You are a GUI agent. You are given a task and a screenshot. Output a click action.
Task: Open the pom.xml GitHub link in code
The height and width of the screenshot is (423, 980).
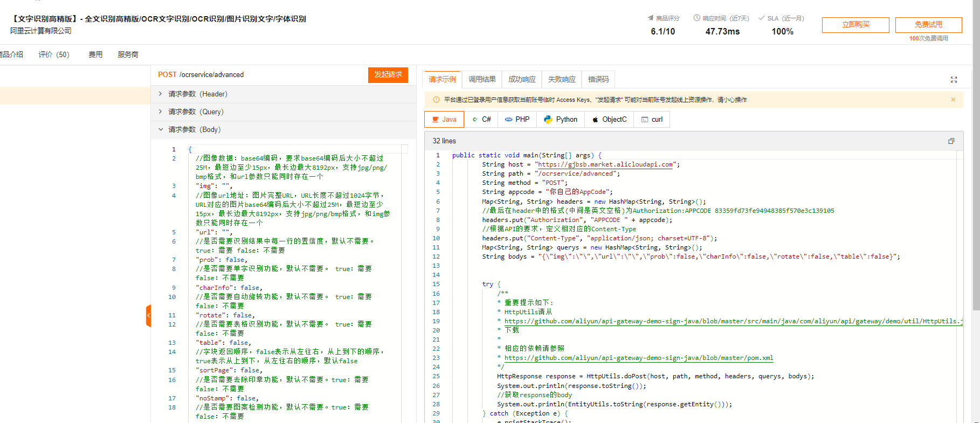tap(639, 358)
